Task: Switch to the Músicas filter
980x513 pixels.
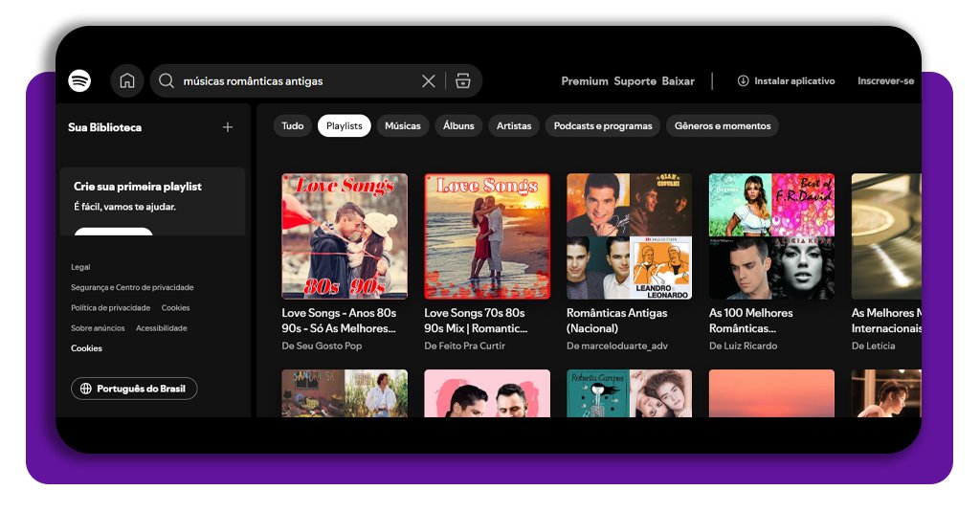Action: tap(402, 126)
